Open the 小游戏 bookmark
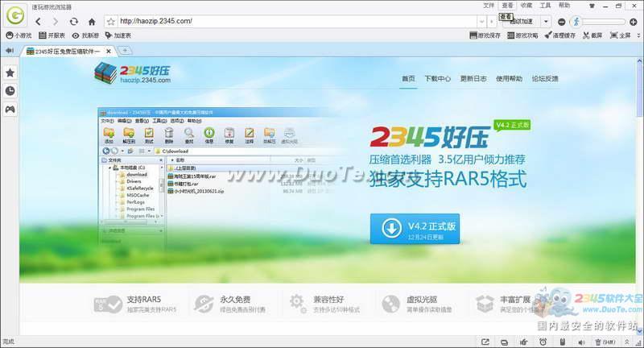Viewport: 644px width, 348px height. 19,35
